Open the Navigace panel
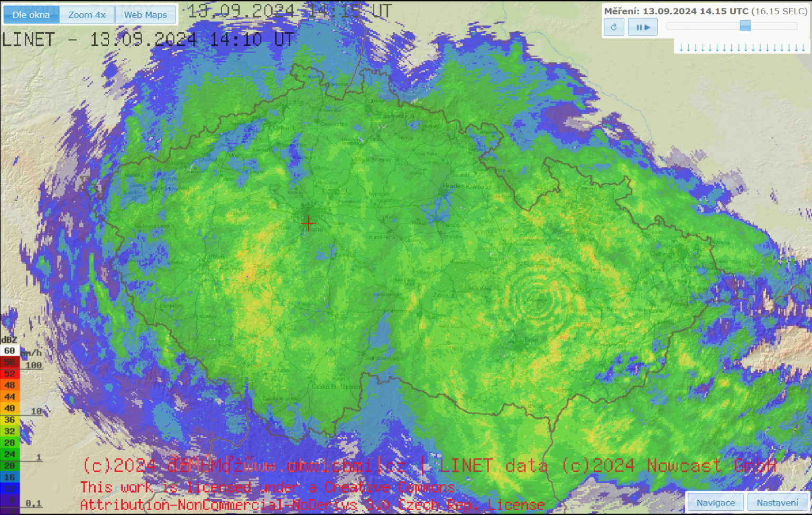Viewport: 812px width, 515px height. click(715, 502)
